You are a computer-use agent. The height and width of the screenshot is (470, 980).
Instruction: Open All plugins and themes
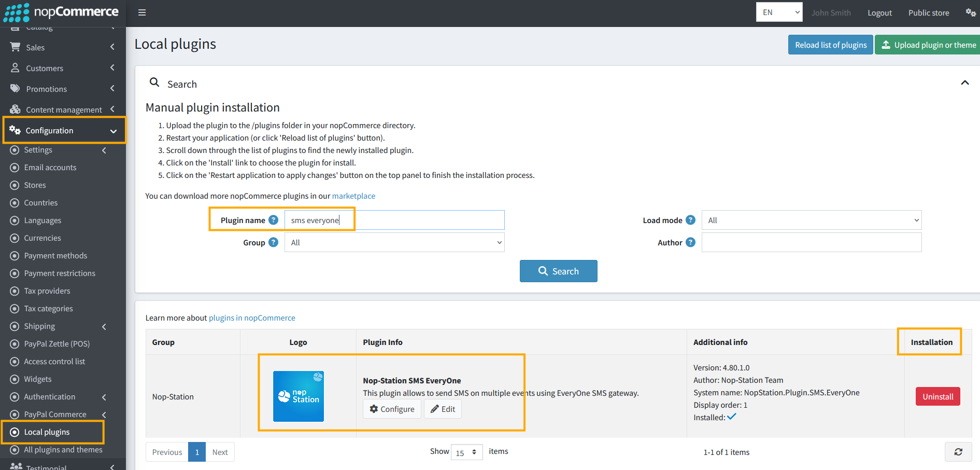pyautogui.click(x=63, y=450)
